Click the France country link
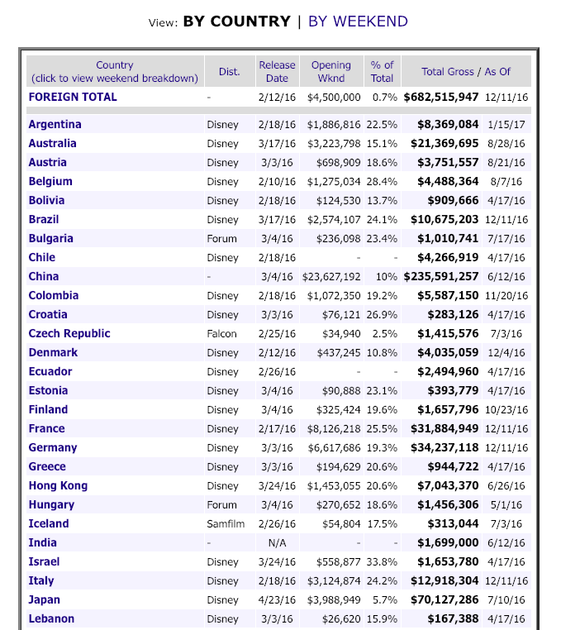Viewport: 580px width, 630px height. tap(47, 429)
